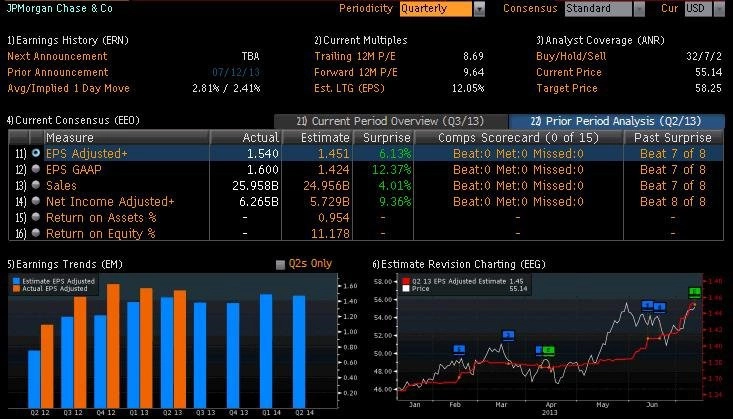Click the Buy/Hold/Sell value 32/7/2
The image size is (733, 419).
coord(704,56)
